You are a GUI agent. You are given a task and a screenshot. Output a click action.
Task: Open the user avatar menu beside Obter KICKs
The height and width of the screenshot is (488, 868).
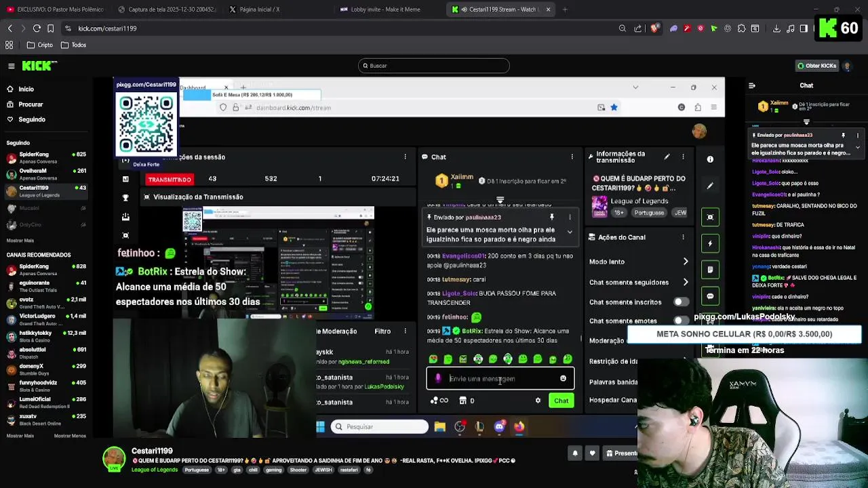click(x=847, y=66)
